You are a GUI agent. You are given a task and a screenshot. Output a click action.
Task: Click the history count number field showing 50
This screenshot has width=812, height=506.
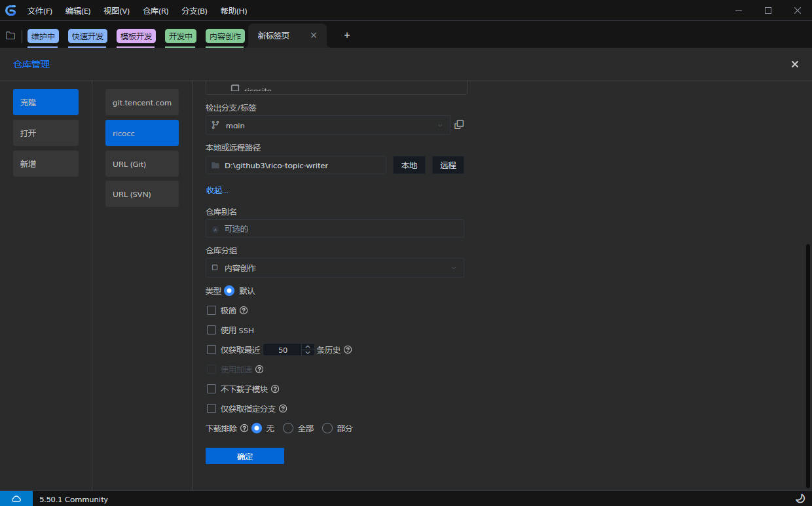point(283,350)
